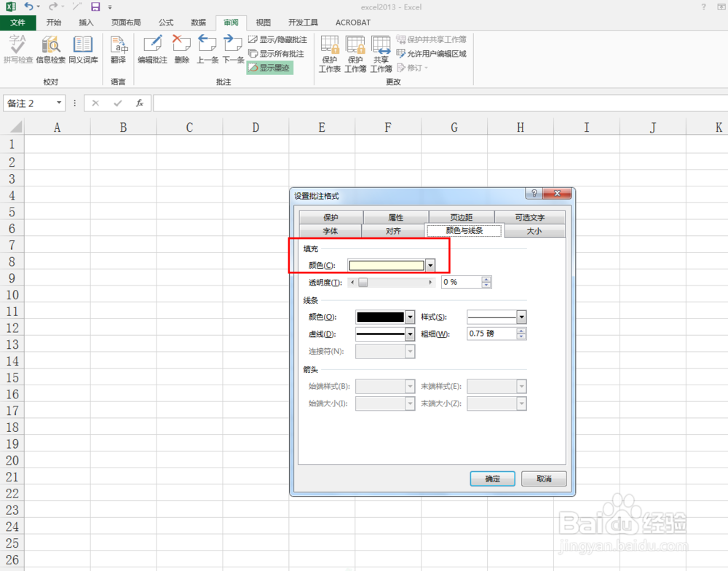Expand the 虚线 dash type dropdown
The width and height of the screenshot is (728, 571).
click(410, 334)
